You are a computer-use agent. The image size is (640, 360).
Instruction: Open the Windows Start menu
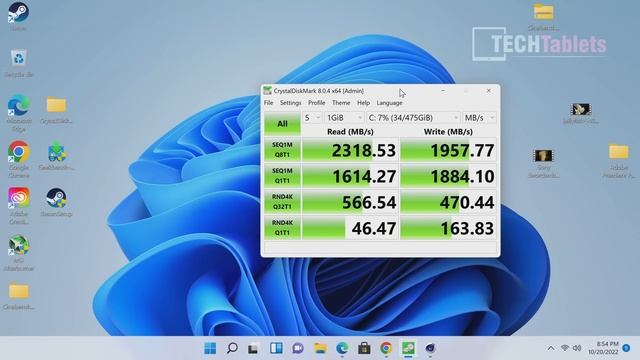210,348
